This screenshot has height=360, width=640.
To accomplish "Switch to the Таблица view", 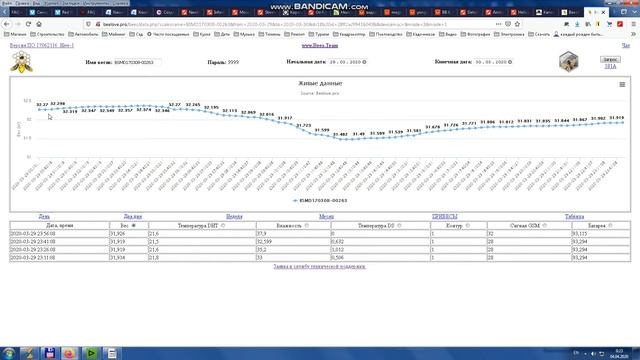I will click(x=575, y=216).
